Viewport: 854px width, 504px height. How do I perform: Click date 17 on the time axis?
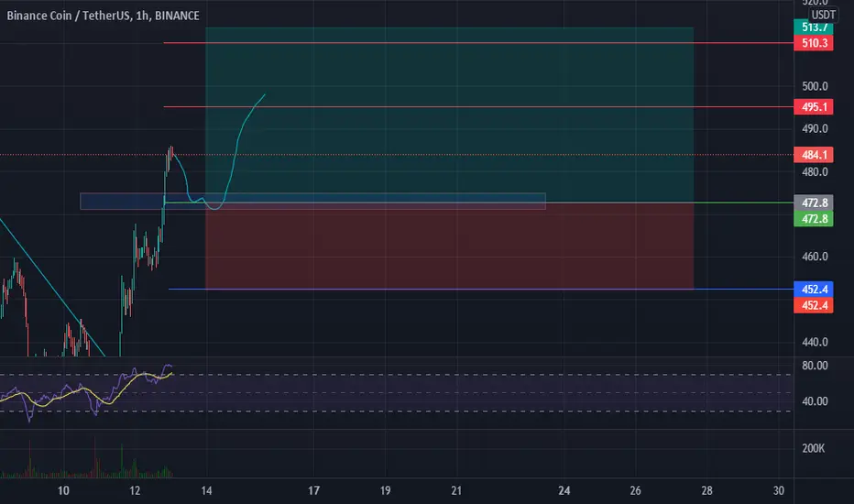(313, 490)
